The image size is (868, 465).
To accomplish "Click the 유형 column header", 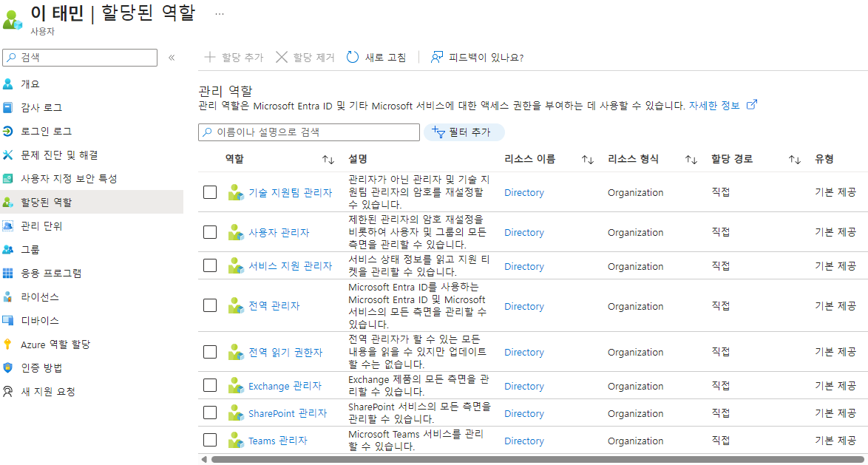I will (x=824, y=160).
